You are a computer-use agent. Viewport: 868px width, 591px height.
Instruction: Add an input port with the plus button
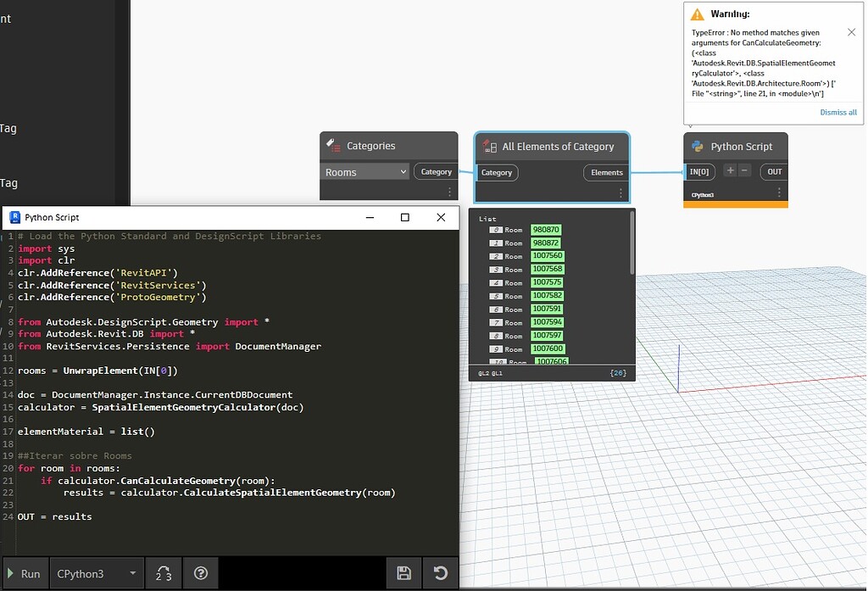coord(731,170)
